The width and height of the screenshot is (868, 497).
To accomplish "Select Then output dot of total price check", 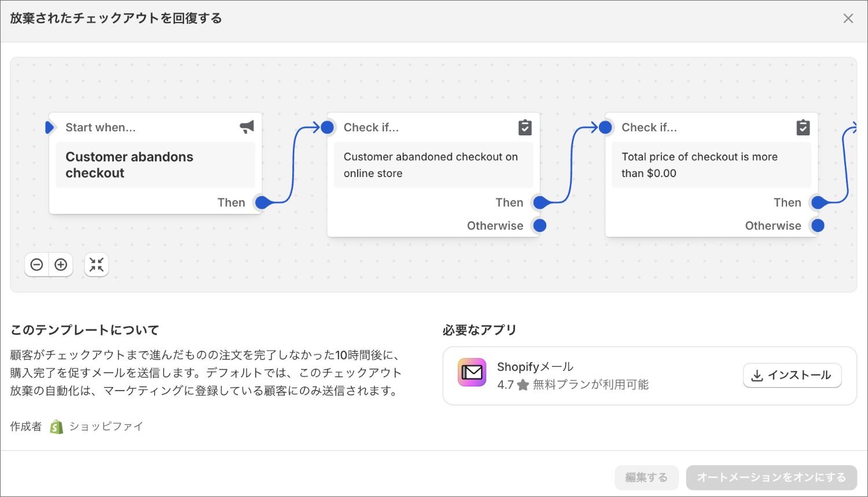I will point(818,203).
